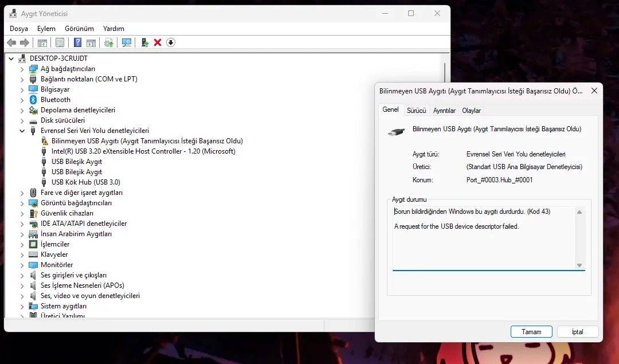Expand the Ağ bağdaştırıcıları node

22,69
